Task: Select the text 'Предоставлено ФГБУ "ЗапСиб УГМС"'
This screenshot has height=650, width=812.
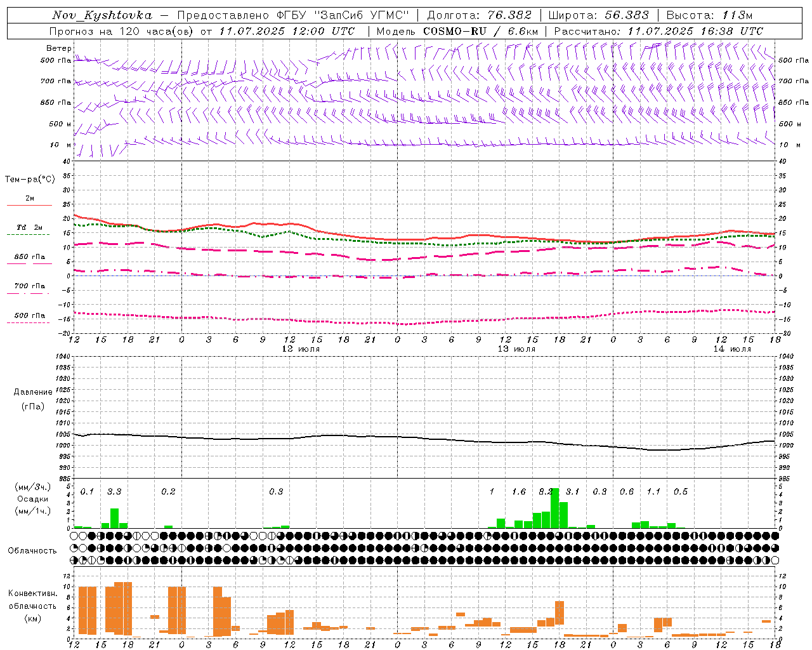Action: pos(293,15)
